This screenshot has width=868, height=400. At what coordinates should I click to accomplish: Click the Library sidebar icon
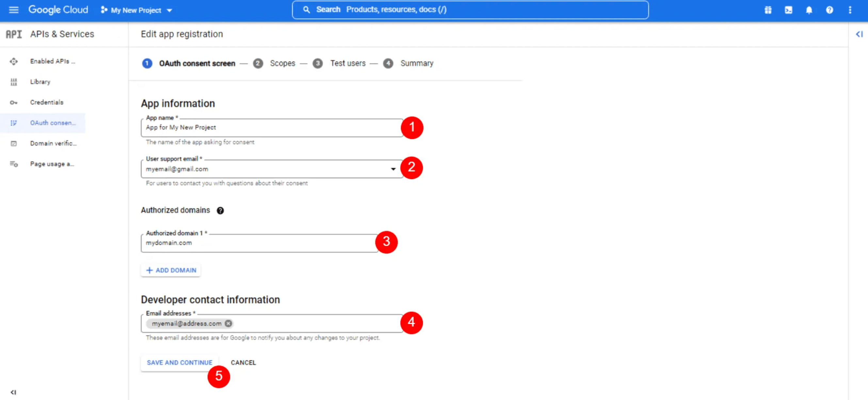pos(13,82)
